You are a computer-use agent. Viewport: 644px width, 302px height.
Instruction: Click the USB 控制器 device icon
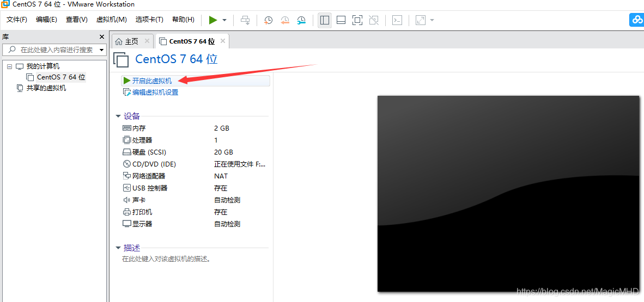(127, 188)
